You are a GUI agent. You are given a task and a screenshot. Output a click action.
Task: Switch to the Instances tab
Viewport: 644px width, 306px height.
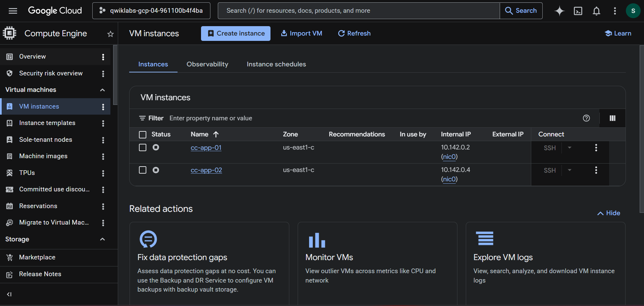pos(153,64)
